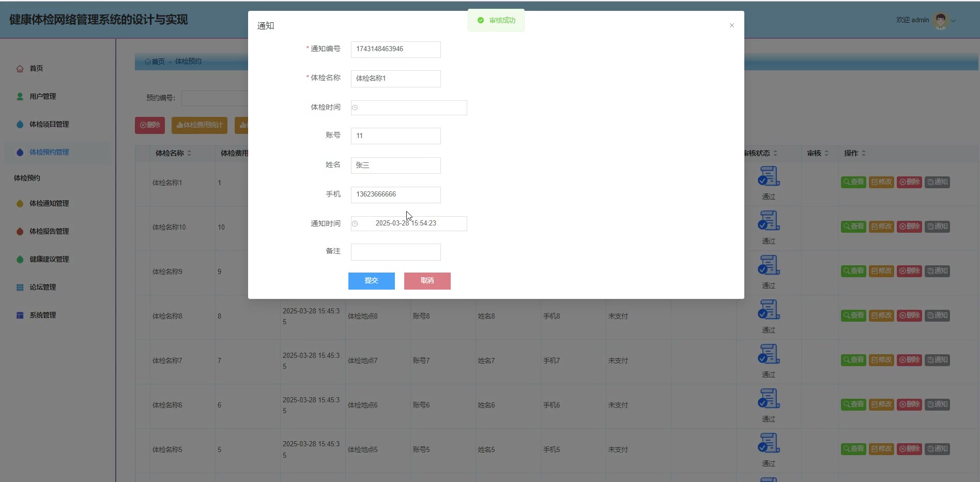Click 修改 button in 体检名称1 row
980x482 pixels.
pos(881,182)
